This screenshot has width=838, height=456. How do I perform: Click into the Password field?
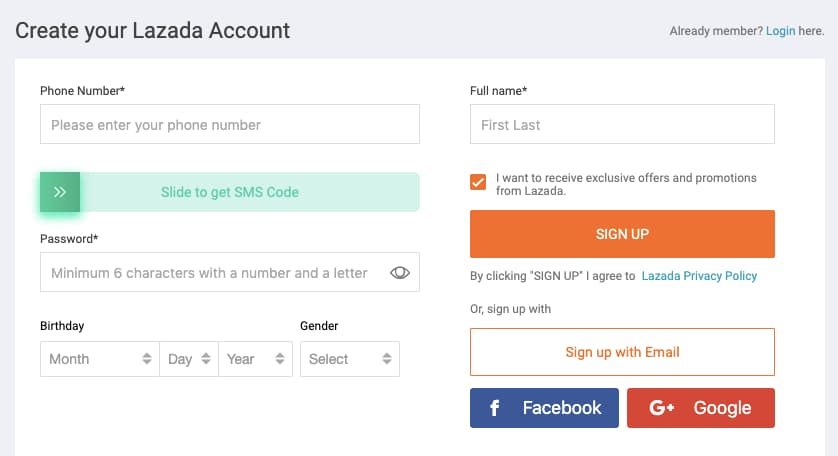click(210, 272)
